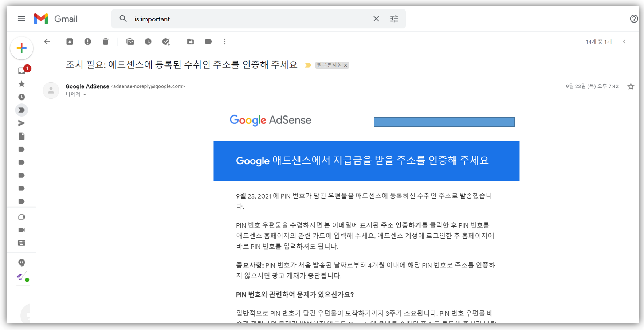Show search options filter icon
The image size is (644, 330).
coord(394,19)
